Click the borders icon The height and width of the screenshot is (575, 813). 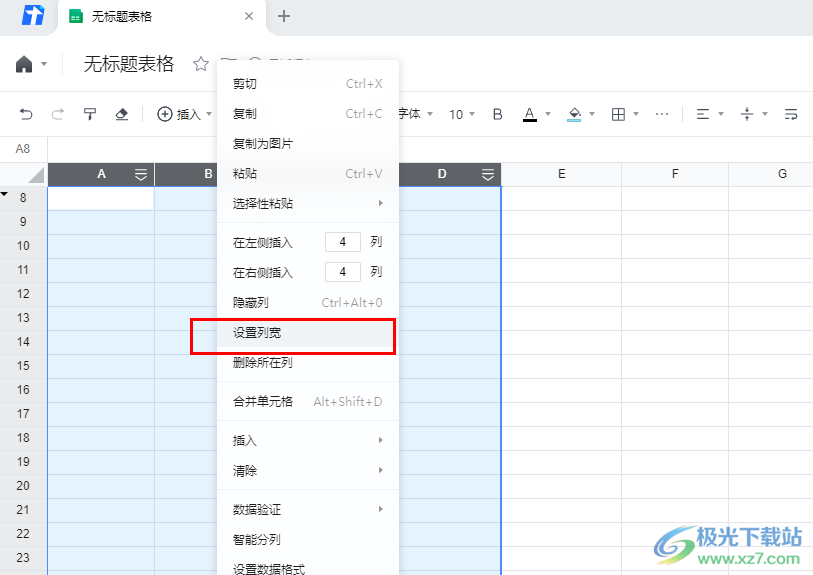618,114
